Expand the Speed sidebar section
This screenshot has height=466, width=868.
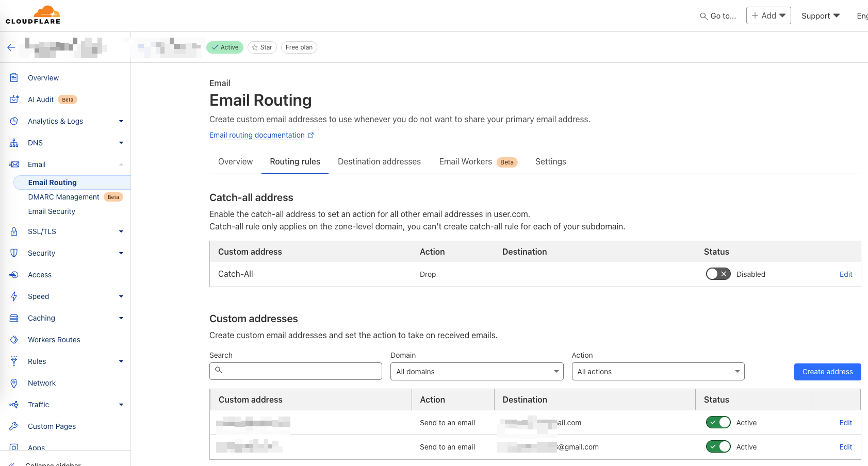pos(121,296)
